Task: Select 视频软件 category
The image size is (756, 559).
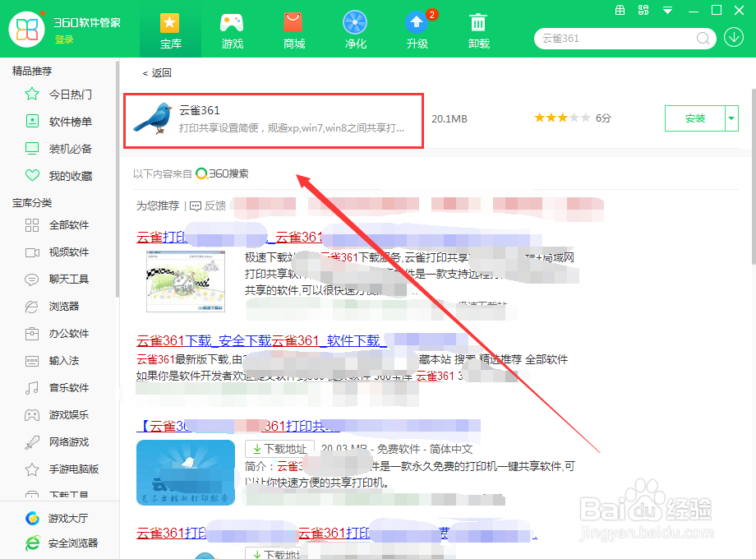Action: click(57, 252)
